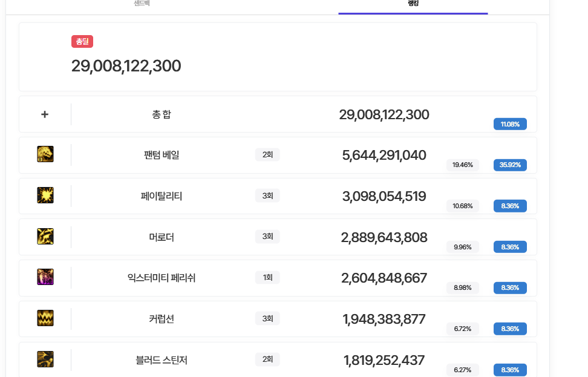Click the red 총딜 badge
Screen dimensions: 588x377
(82, 42)
